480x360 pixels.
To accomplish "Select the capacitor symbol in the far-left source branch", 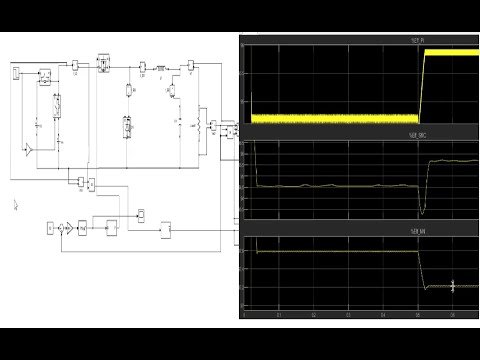I will click(37, 125).
